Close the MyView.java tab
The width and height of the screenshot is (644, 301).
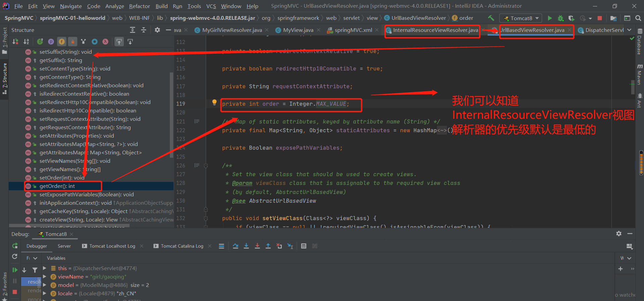pyautogui.click(x=318, y=30)
